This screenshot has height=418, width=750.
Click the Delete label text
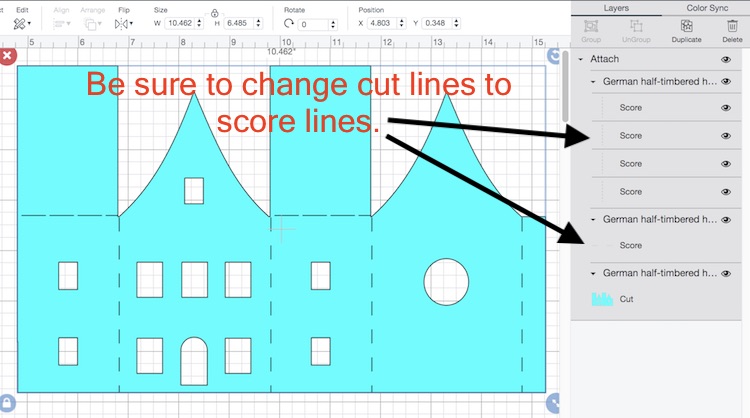point(732,40)
